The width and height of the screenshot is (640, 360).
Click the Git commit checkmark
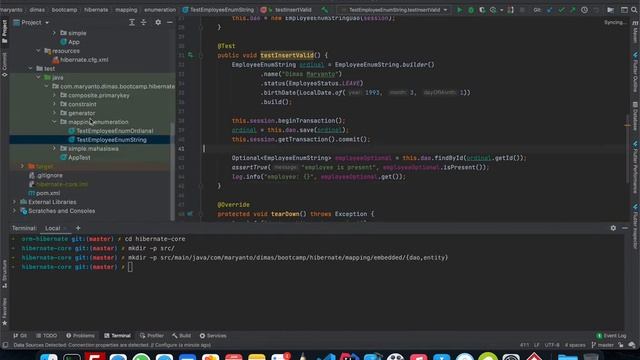tap(561, 10)
